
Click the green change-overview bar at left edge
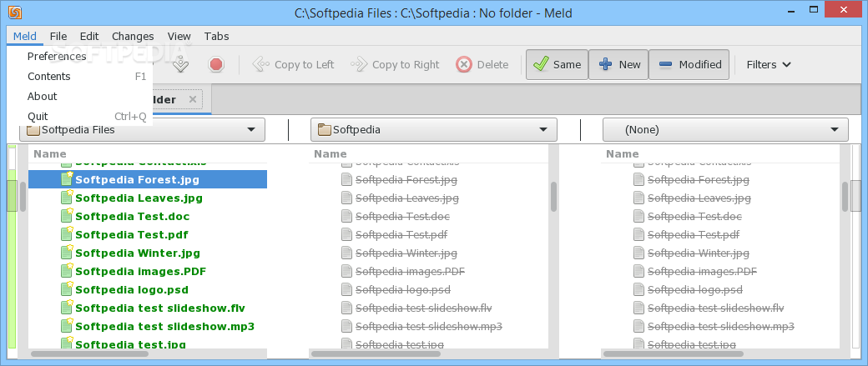point(13,248)
